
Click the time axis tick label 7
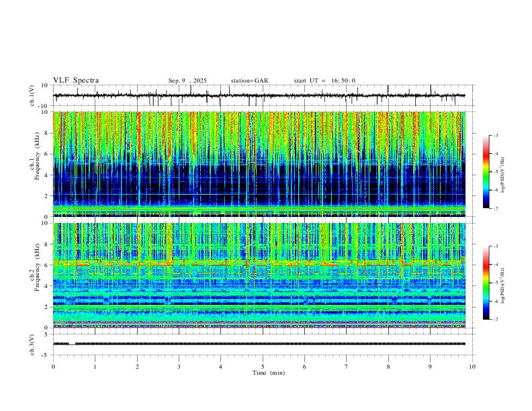click(347, 367)
